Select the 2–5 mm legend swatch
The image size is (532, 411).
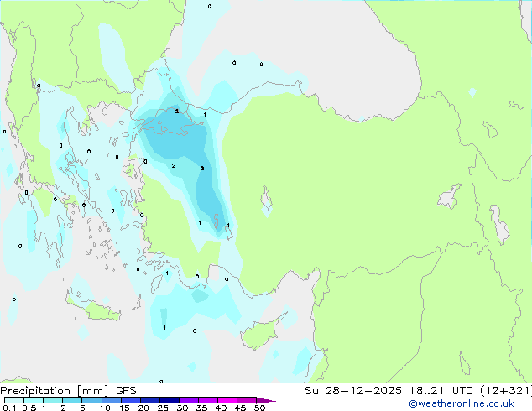[72, 400]
